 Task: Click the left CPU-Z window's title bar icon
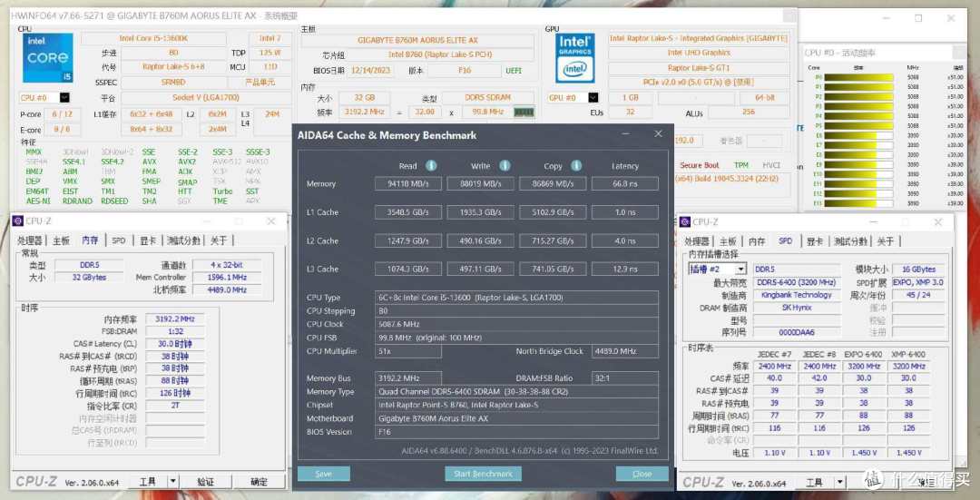point(17,221)
